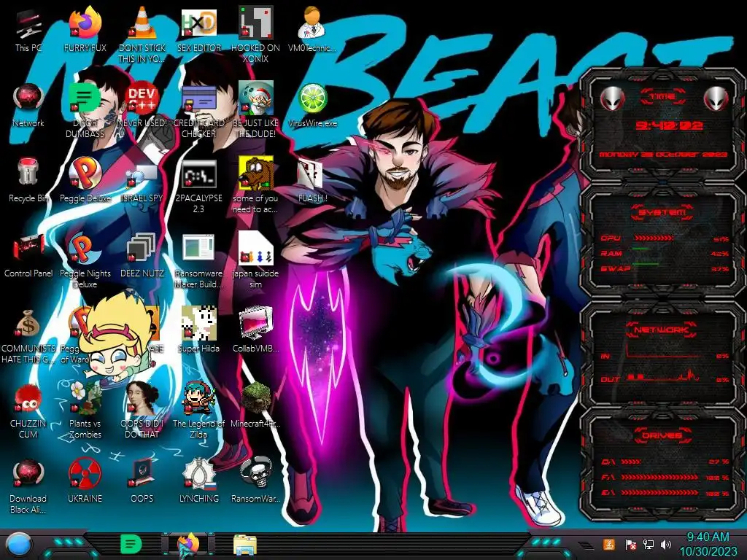This screenshot has width=747, height=560.
Task: Open the This PC desktop icon
Action: (28, 24)
